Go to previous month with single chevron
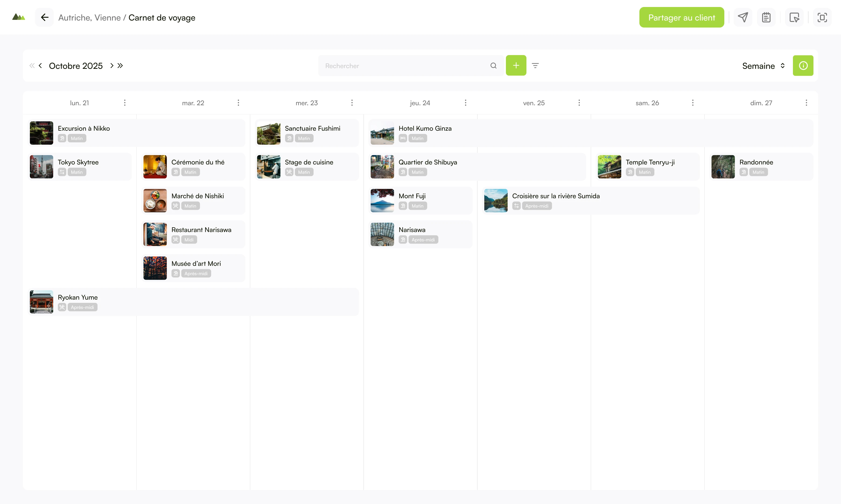The height and width of the screenshot is (504, 841). [40, 66]
